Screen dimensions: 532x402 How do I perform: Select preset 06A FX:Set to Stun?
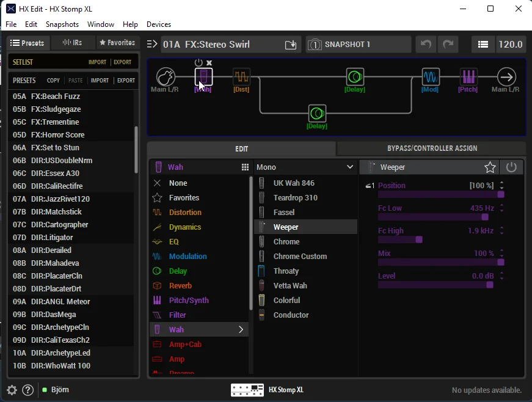tap(71, 148)
